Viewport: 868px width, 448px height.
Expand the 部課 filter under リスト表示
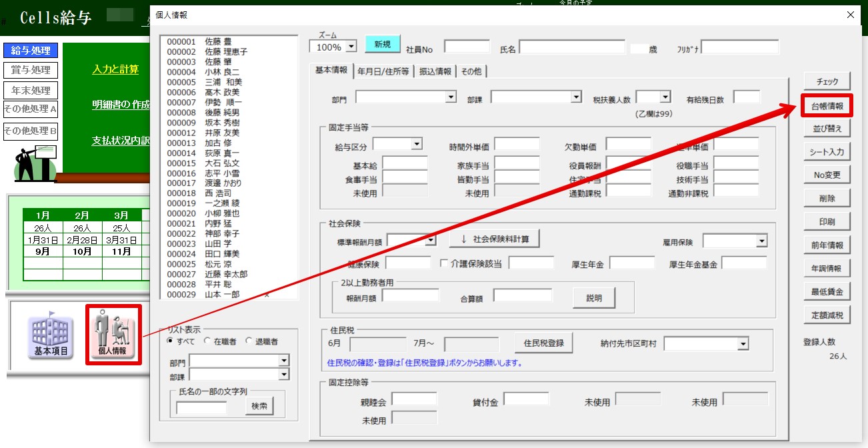[284, 374]
